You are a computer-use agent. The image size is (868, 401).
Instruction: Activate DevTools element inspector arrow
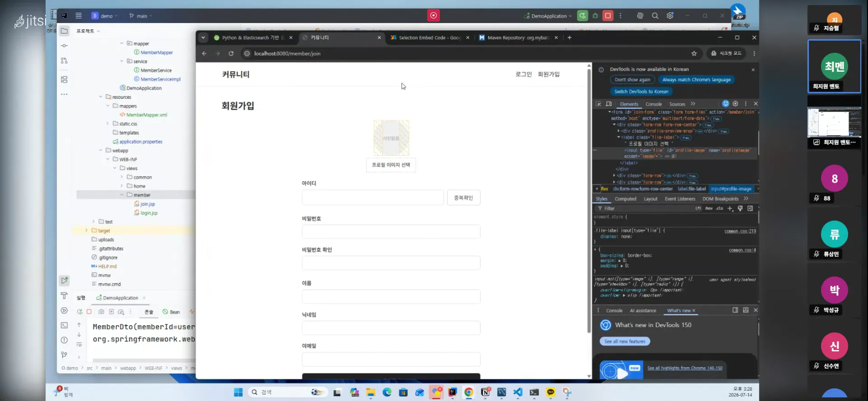pos(599,104)
